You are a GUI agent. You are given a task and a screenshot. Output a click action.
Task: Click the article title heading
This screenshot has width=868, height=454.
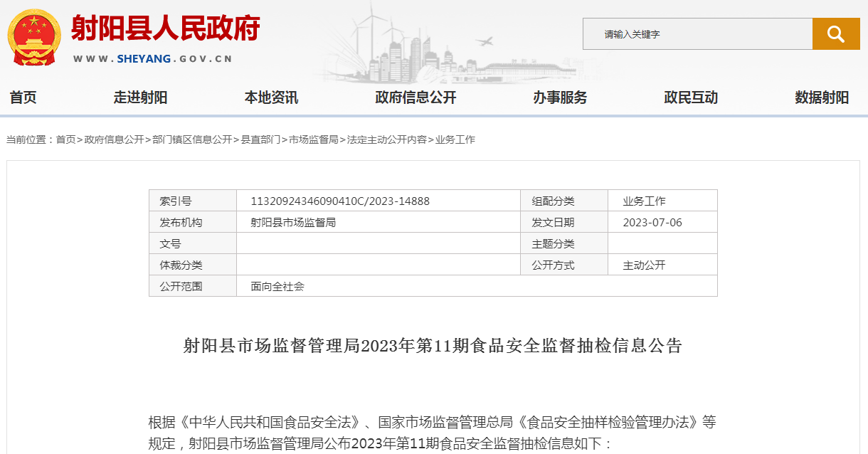point(433,346)
